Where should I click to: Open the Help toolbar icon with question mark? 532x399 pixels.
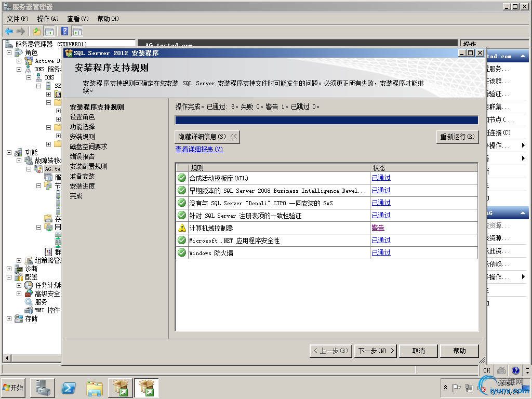[x=64, y=32]
